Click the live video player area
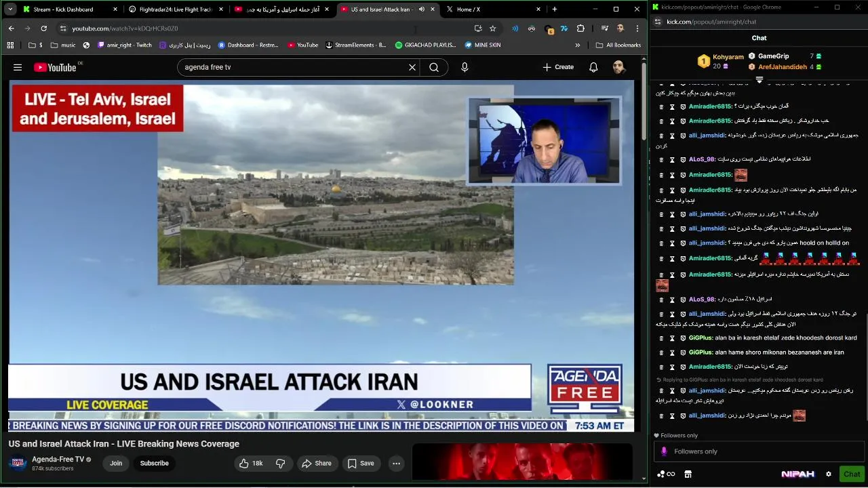Screen dimensions: 868x488 click(x=321, y=256)
